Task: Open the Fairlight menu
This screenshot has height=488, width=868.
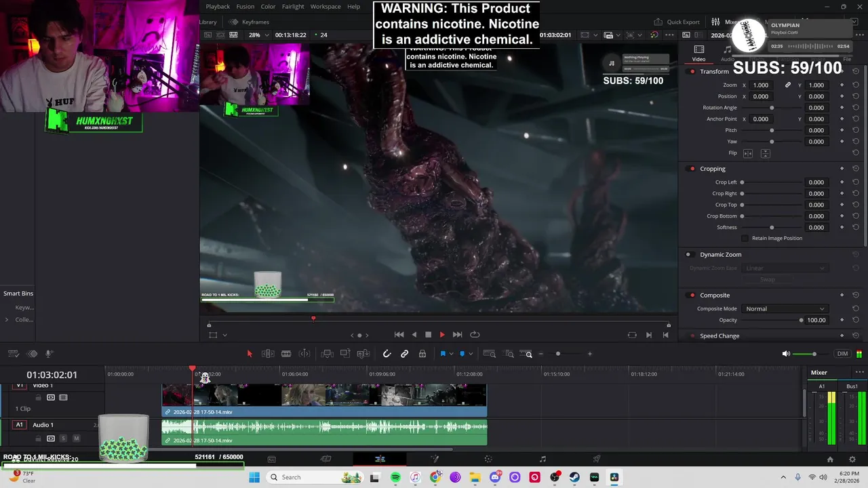Action: [x=293, y=7]
